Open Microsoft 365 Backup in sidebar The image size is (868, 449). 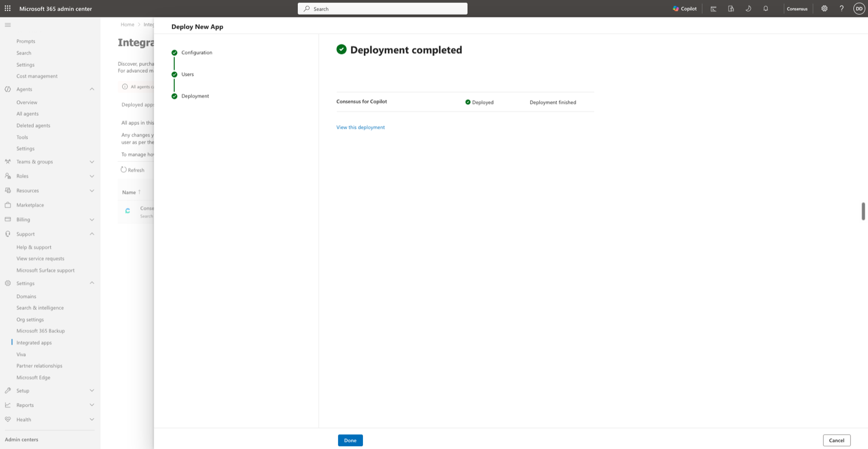[41, 331]
